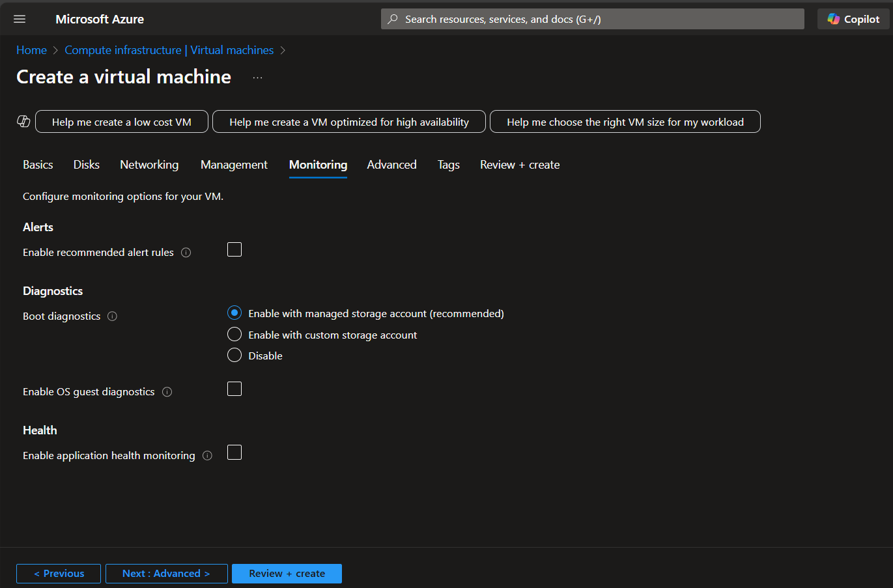Check Enable OS guest diagnostics

tap(234, 389)
